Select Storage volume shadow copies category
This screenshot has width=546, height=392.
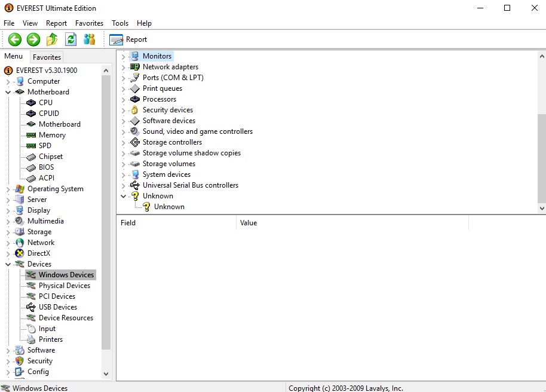192,153
